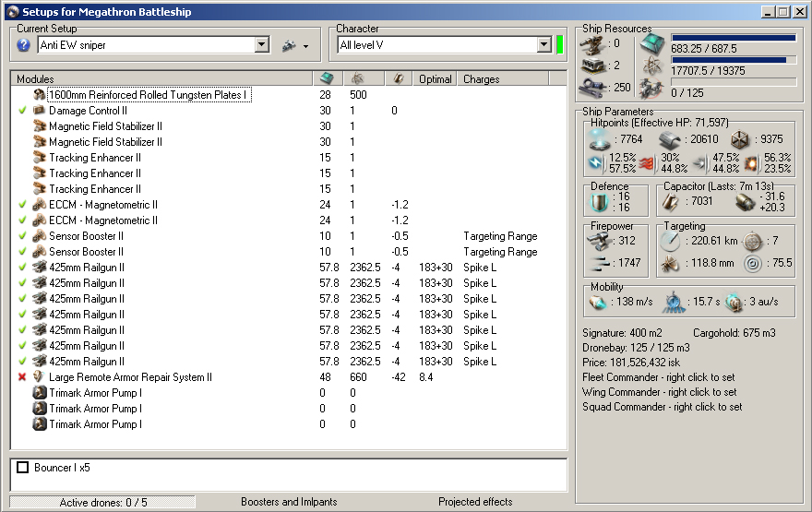812x512 pixels.
Task: Toggle second Sensor Booster II checkmark
Action: point(22,252)
